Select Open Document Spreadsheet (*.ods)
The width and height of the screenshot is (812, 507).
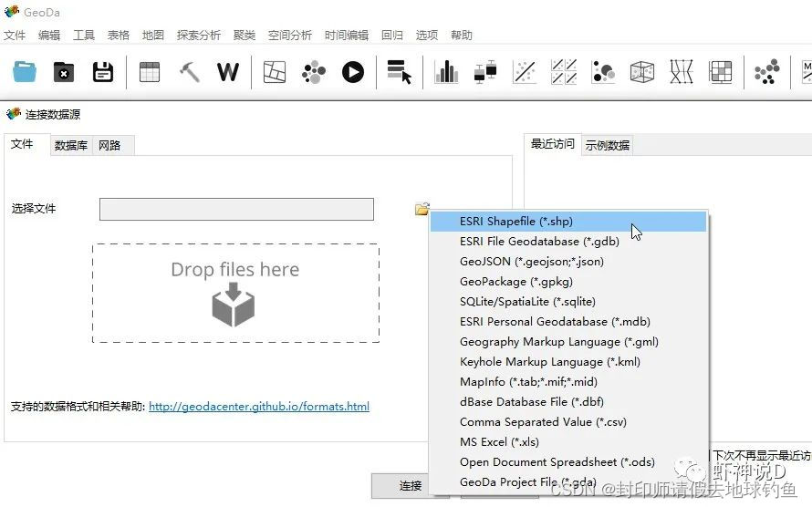[568, 462]
